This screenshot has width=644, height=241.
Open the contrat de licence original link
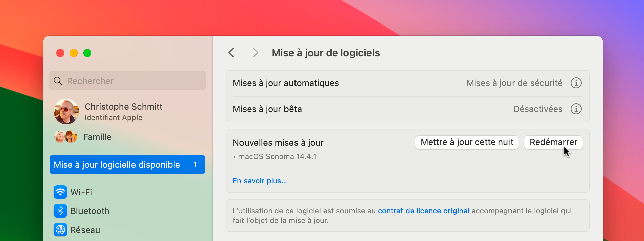tap(423, 211)
